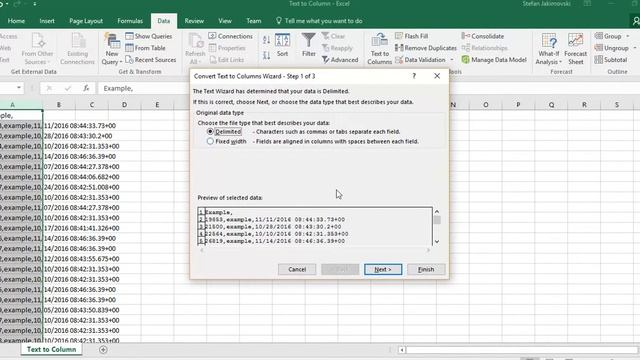Open the Team tab
Image resolution: width=640 pixels, height=360 pixels.
(253, 21)
